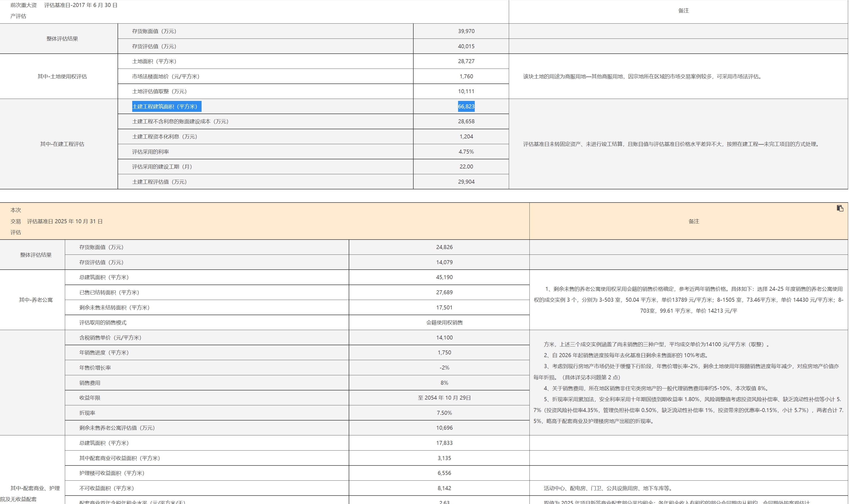Click the 收益年限 value 至 2054 年 10 月 29日
Viewport: 850px width, 504px height.
coord(444,398)
